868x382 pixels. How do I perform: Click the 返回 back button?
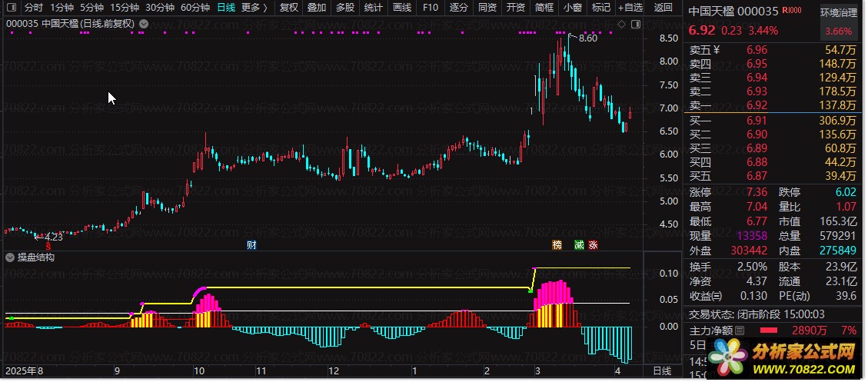(x=663, y=8)
